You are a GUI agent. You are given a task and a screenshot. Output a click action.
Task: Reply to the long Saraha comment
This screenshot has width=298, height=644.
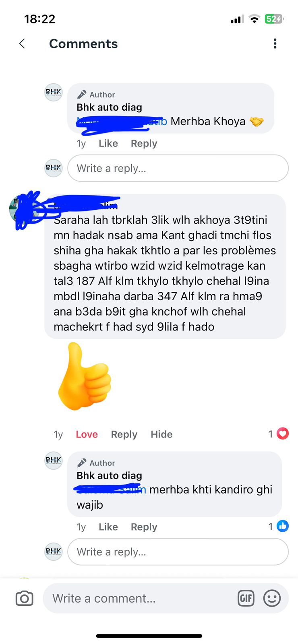click(124, 434)
